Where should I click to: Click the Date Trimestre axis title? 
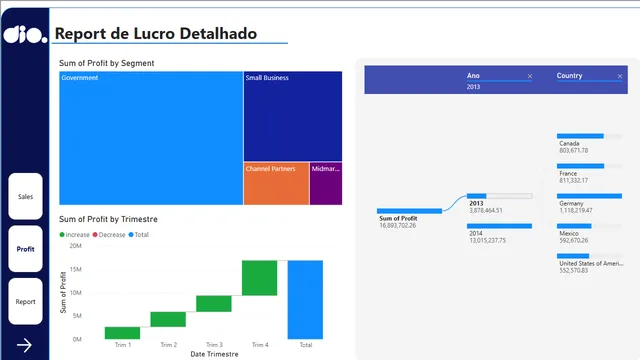click(214, 354)
